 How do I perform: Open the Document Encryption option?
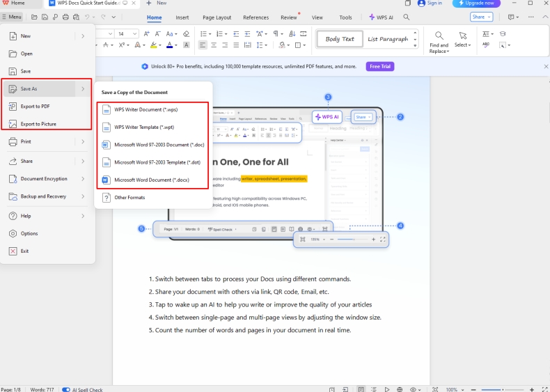43,179
